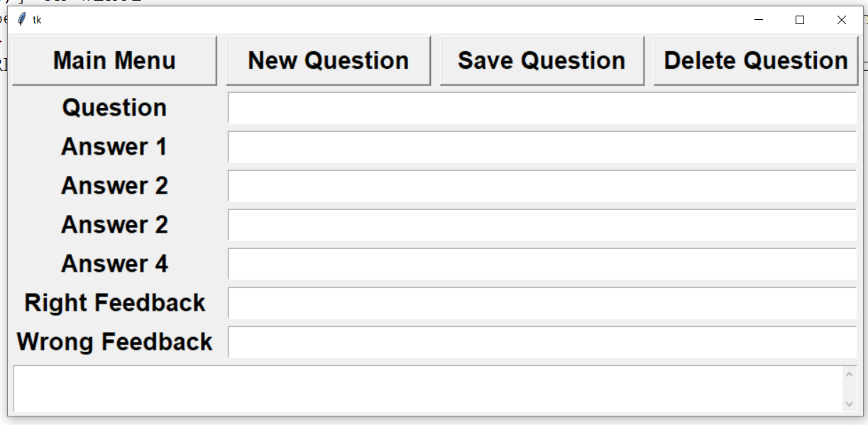Place cursor in Right Feedback field

coord(542,303)
